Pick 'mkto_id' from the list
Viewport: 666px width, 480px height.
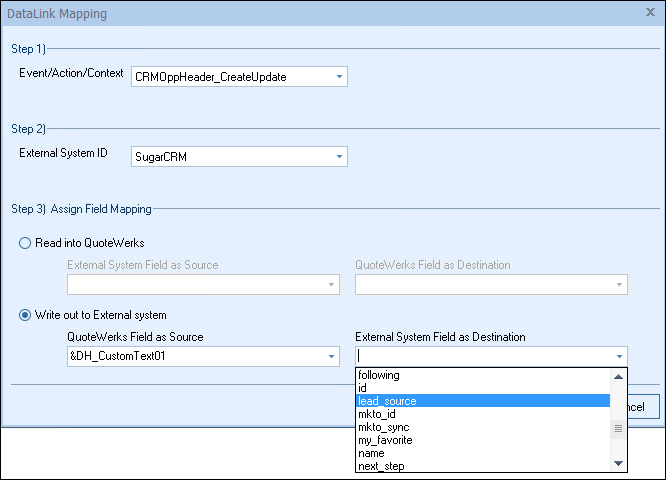coord(377,414)
